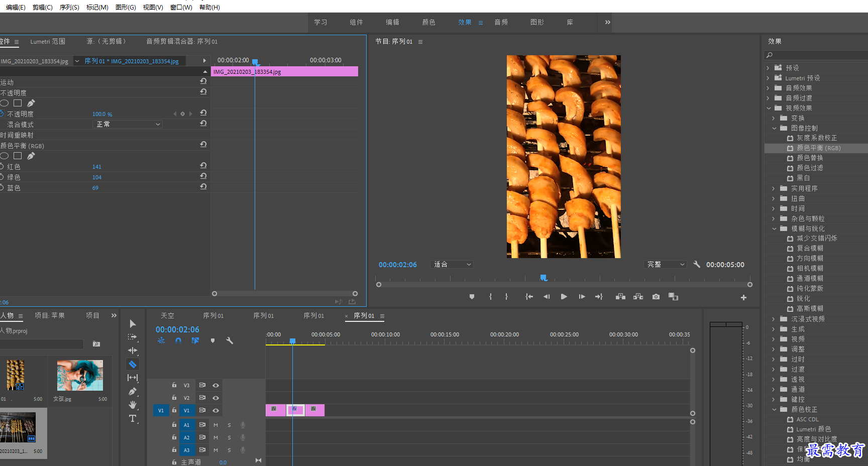Open timeline display settings wrench
Image resolution: width=868 pixels, height=466 pixels.
[x=230, y=340]
